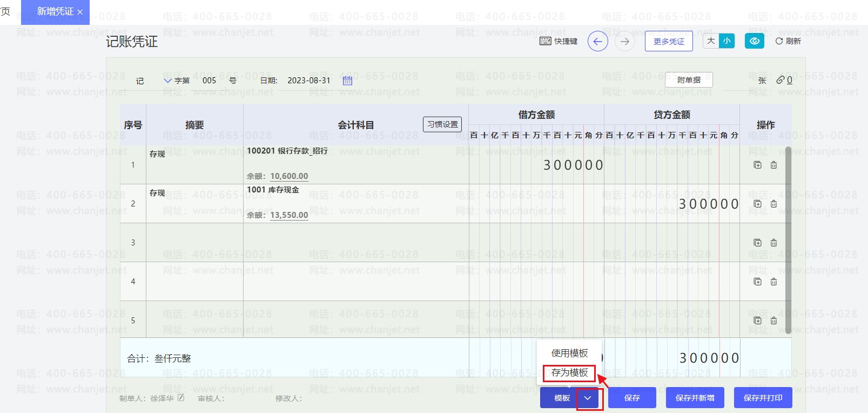Close the 新增凭证 tab
Screen dimensions: 868x413
pyautogui.click(x=80, y=12)
